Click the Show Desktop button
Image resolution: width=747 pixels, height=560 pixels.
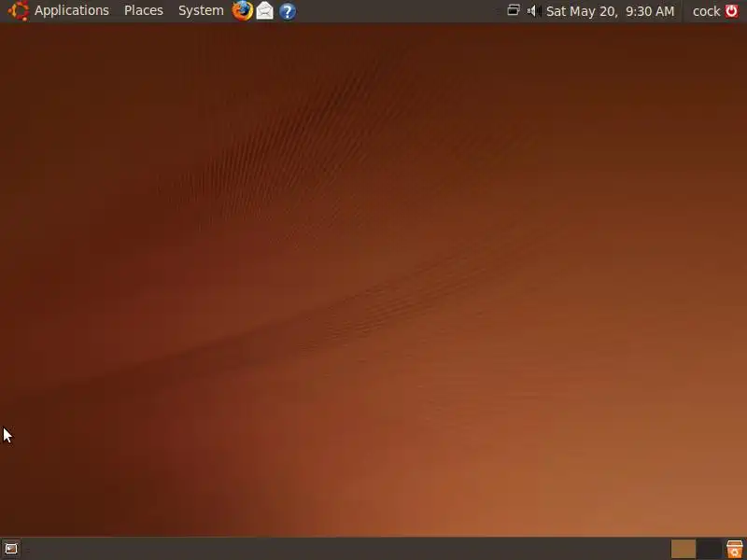(11, 549)
